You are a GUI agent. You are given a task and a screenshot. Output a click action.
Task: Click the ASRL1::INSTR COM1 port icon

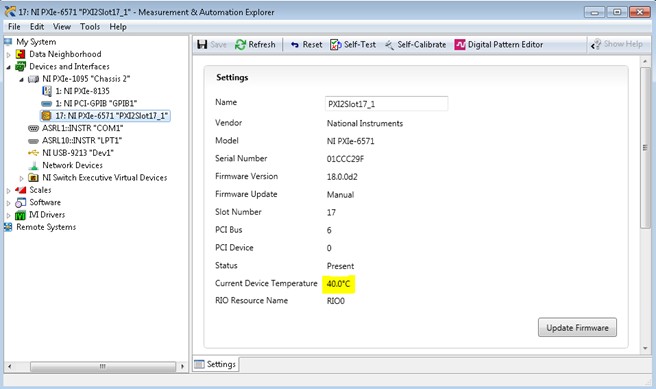[x=33, y=128]
